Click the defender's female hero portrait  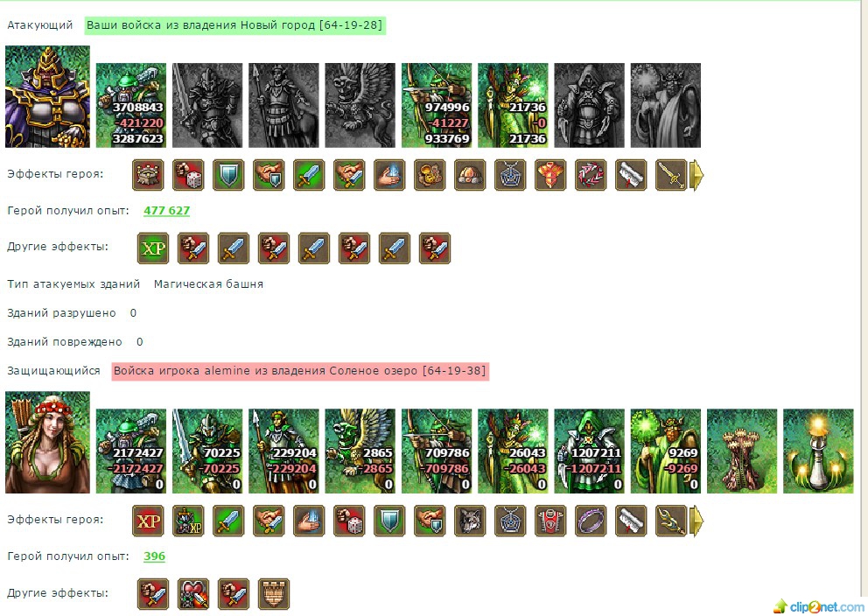[47, 442]
